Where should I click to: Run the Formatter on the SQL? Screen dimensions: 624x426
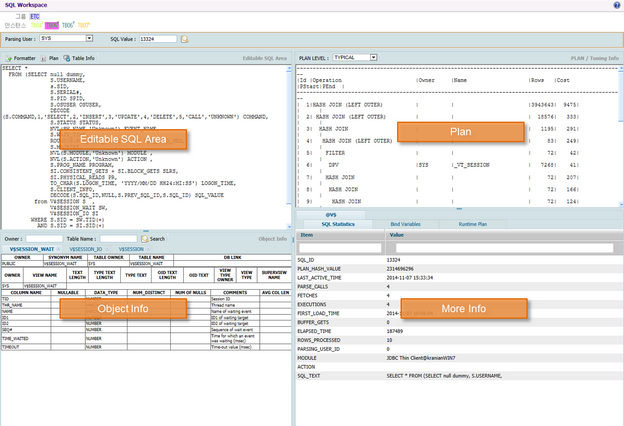(20, 58)
